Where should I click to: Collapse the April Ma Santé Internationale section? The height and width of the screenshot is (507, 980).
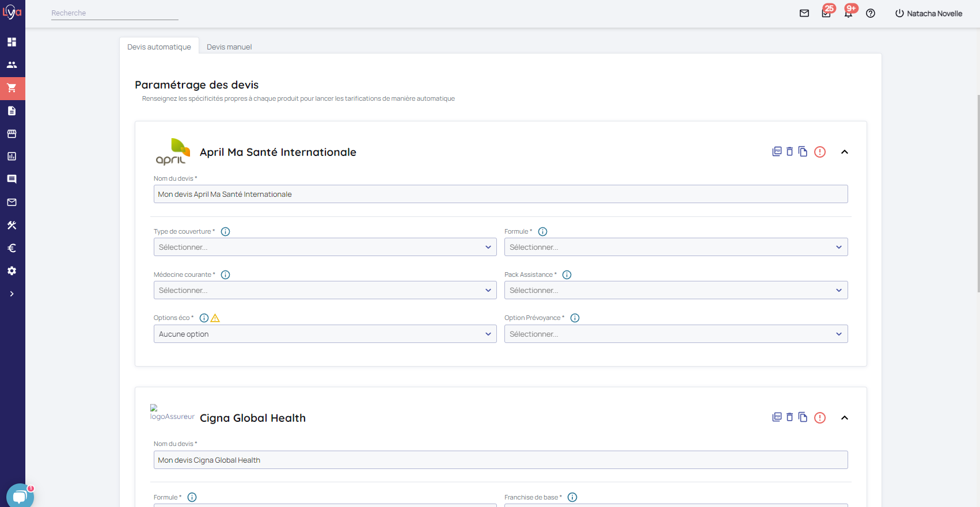[845, 152]
